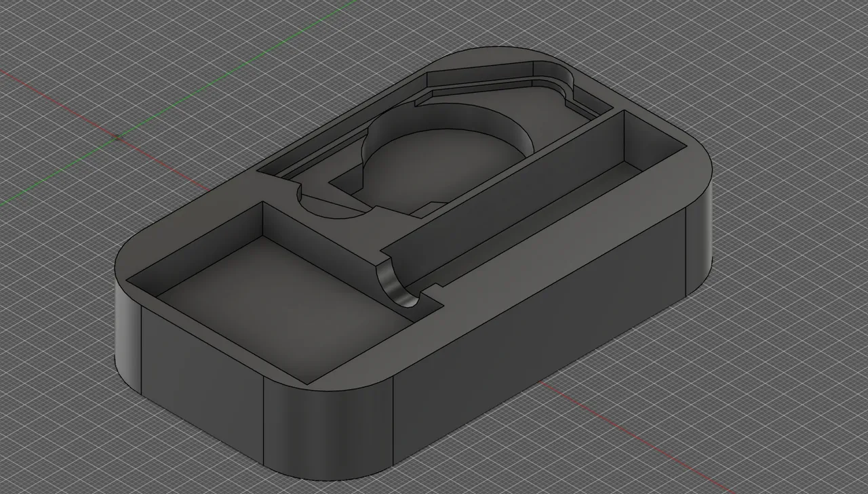
Task: Click the curved cutout wall at back corner
Action: (x=561, y=78)
